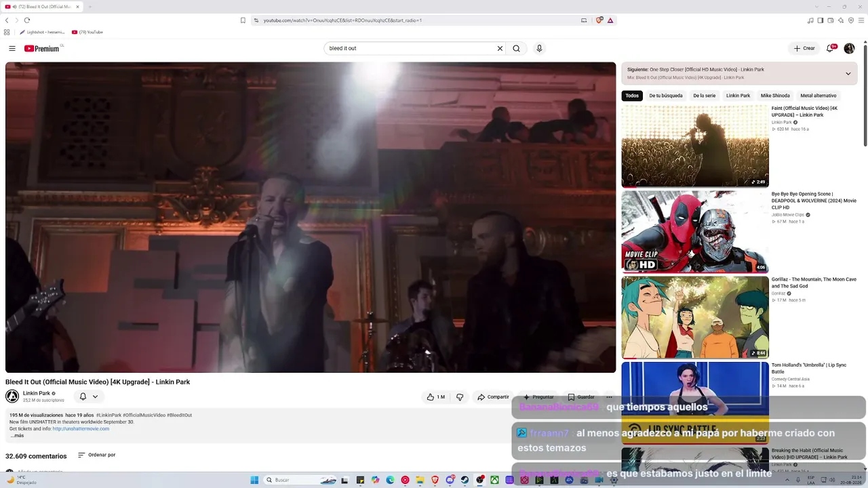Open Faint (Official Music Video) title
The width and height of the screenshot is (868, 488).
coord(804,112)
